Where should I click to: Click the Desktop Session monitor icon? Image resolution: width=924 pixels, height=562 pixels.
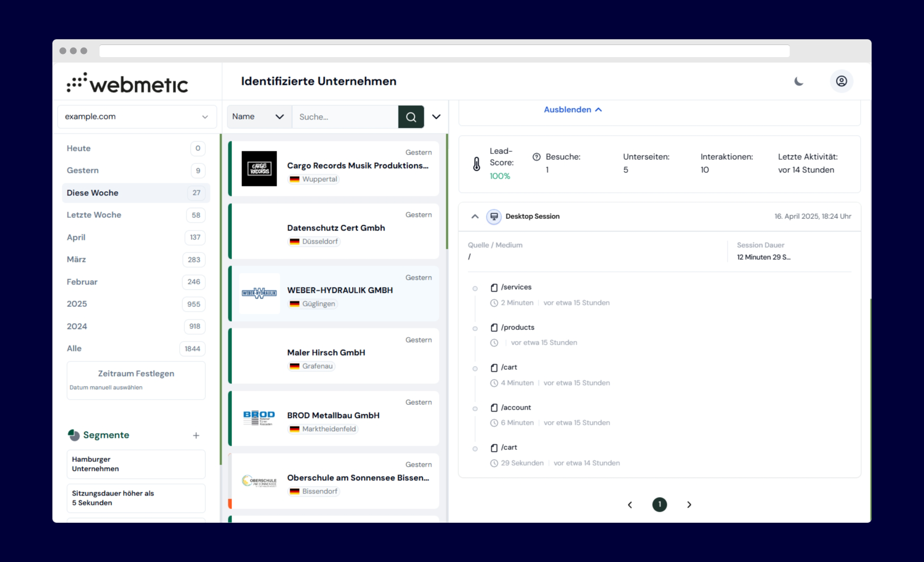pyautogui.click(x=493, y=216)
